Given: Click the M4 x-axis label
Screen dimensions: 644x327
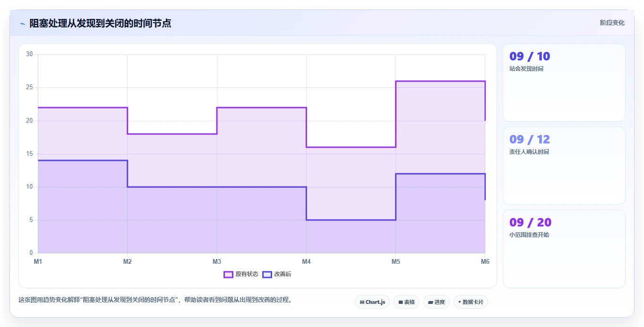Looking at the screenshot, I should (306, 261).
